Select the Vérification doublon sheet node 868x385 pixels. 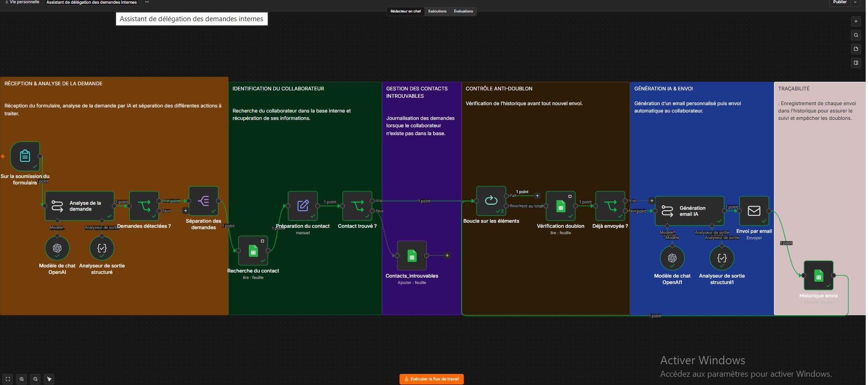(x=561, y=206)
